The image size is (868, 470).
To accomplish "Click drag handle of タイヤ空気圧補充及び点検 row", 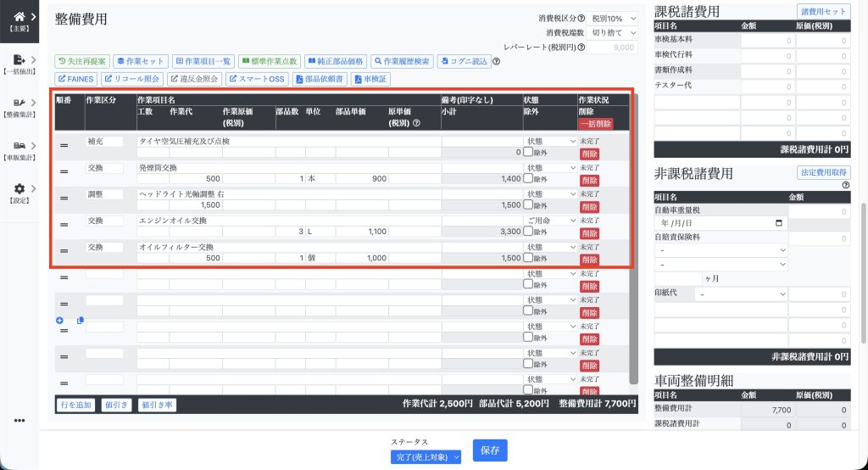I will click(63, 146).
